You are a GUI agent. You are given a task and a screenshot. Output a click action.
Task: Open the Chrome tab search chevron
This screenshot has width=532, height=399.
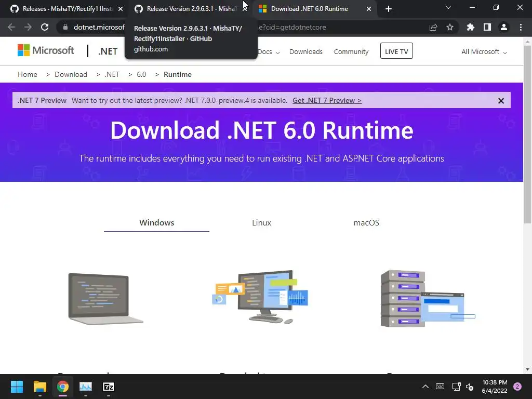tap(448, 7)
